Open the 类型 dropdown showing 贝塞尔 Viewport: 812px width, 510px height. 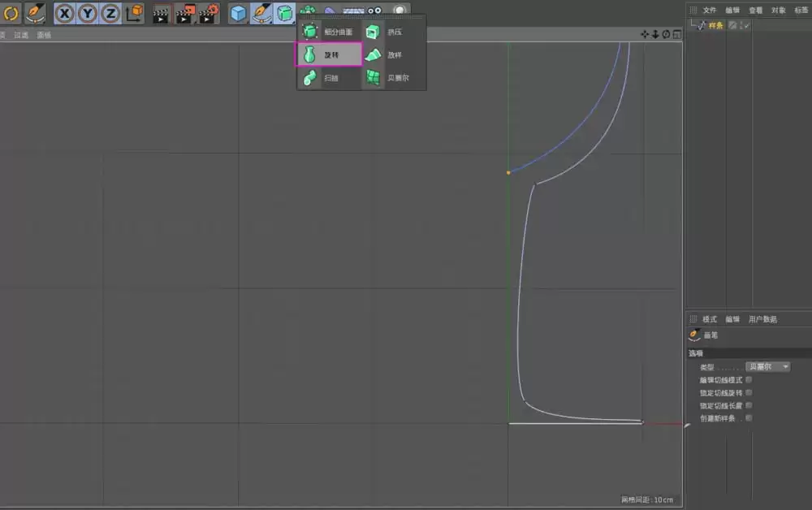(x=767, y=366)
